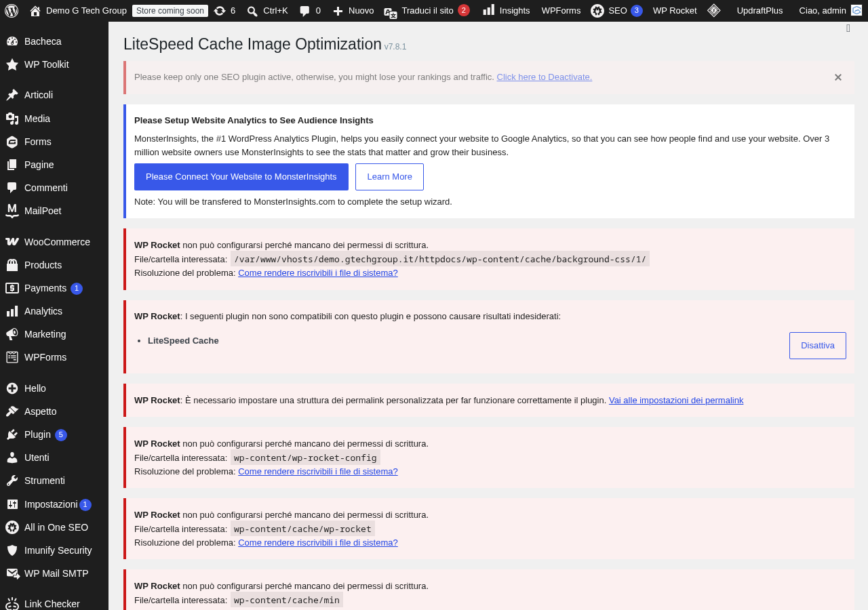Viewport: 868px width, 610px height.
Task: Click the Marketing megaphone icon
Action: click(12, 334)
